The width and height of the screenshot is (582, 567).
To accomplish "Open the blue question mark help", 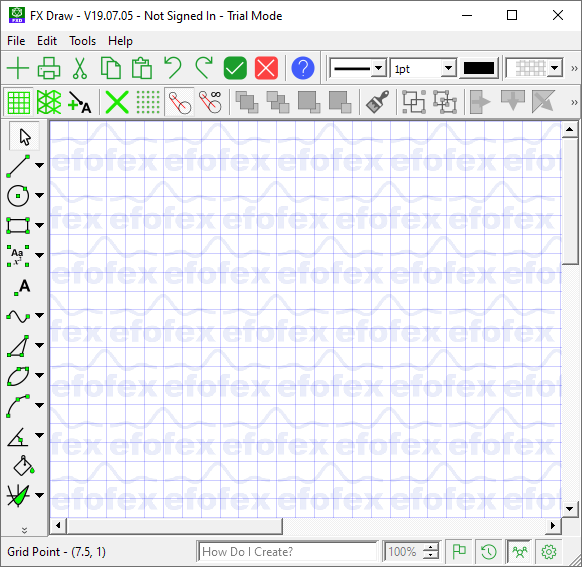I will click(303, 68).
